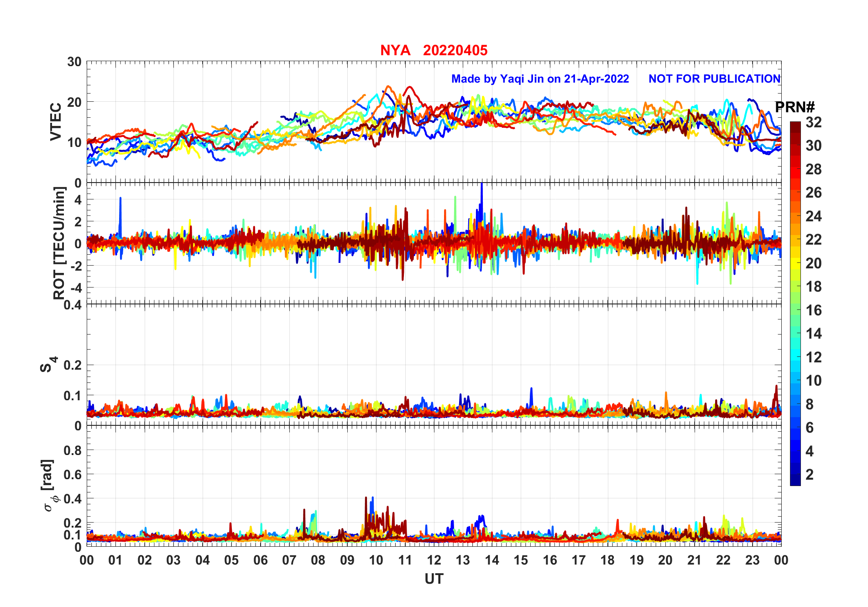868x607 pixels.
Task: Click sigma phi y-axis tick '0.6'
Action: 73,475
